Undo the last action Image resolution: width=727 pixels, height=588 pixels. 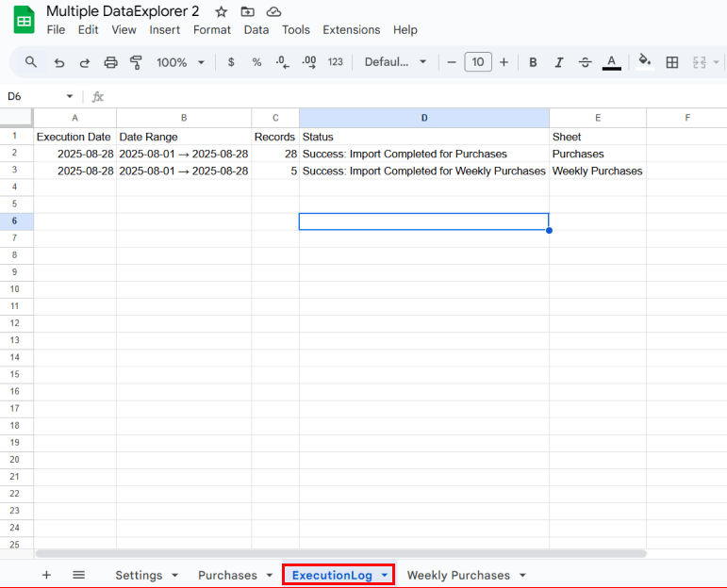click(x=58, y=62)
